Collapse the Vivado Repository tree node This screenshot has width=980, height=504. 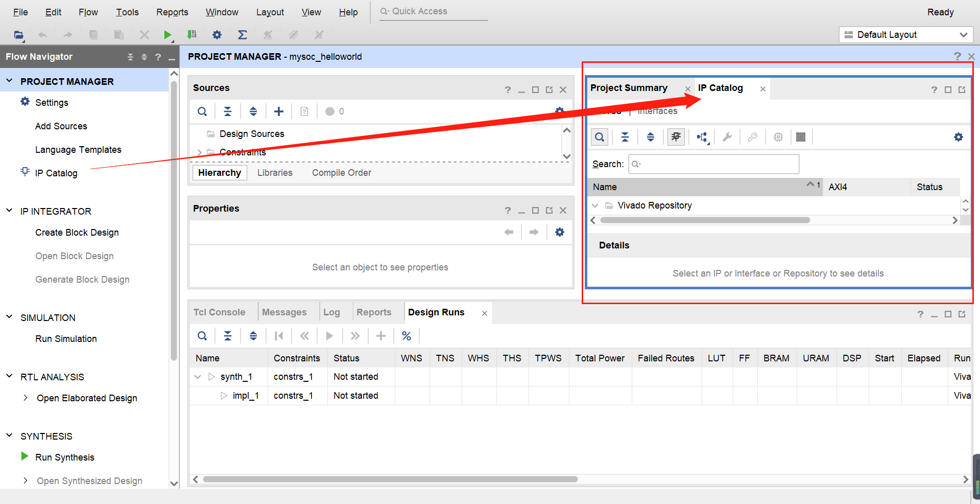595,205
